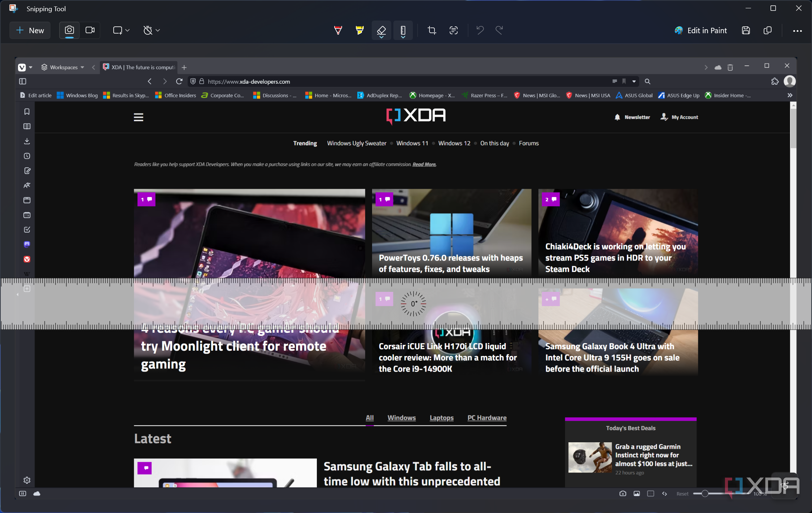
Task: Click Reset zoom in status bar
Action: (682, 494)
